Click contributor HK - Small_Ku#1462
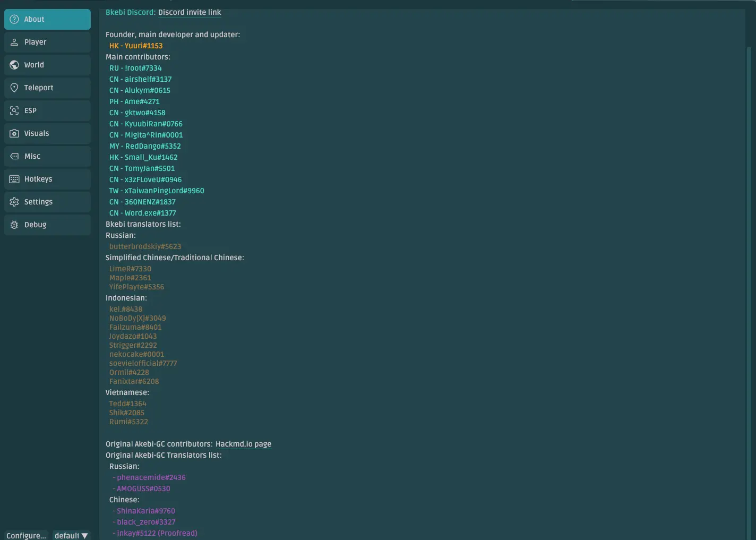 (143, 157)
